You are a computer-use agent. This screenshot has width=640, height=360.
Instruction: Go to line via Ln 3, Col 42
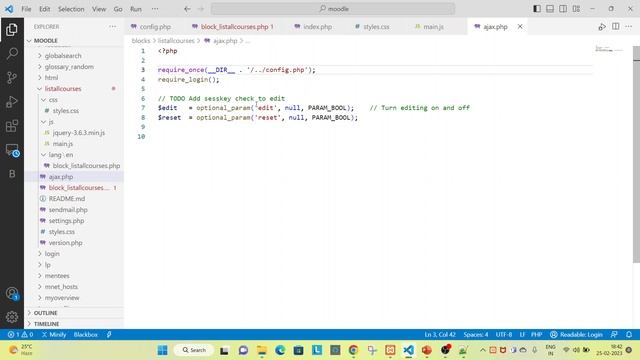tap(440, 335)
